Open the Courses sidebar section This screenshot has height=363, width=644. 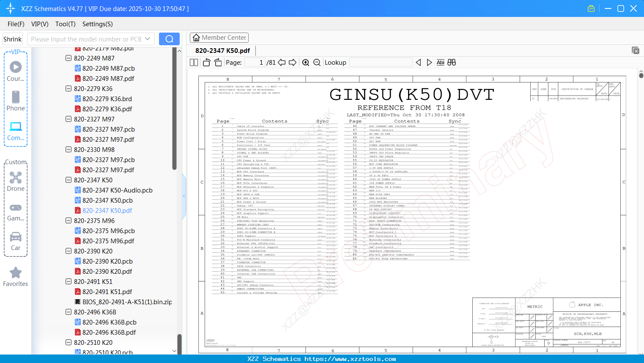[x=16, y=71]
